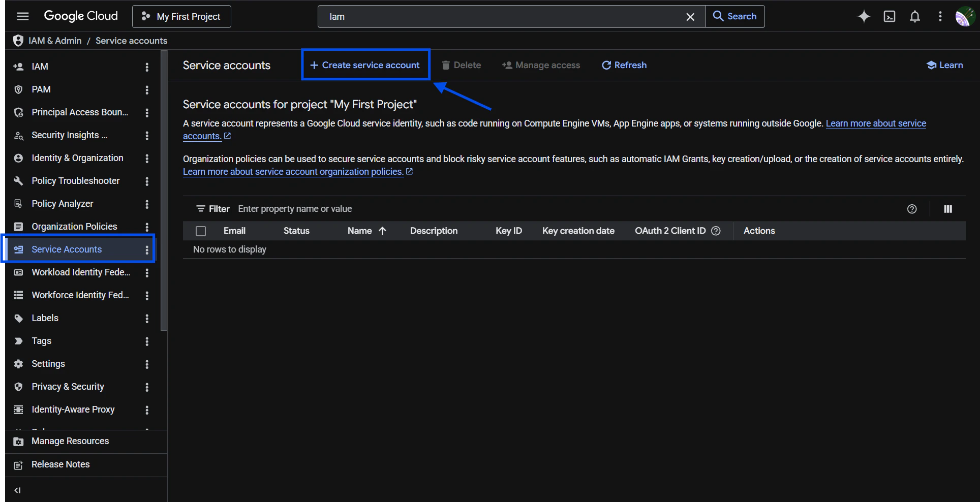The image size is (980, 502).
Task: Open three-dot menu beside Identity & Organization
Action: [147, 158]
